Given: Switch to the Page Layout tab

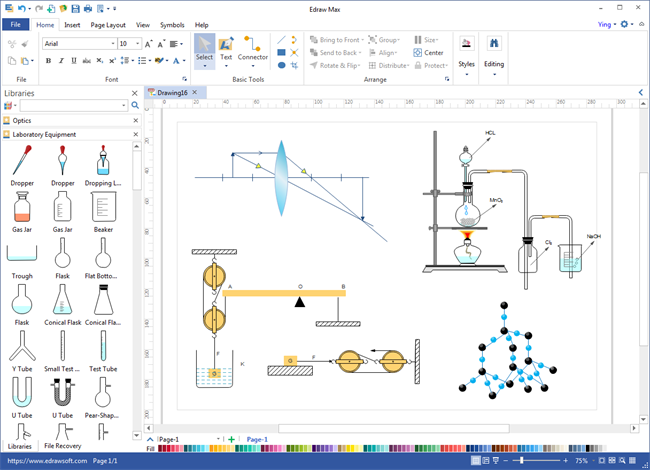Looking at the screenshot, I should point(108,25).
